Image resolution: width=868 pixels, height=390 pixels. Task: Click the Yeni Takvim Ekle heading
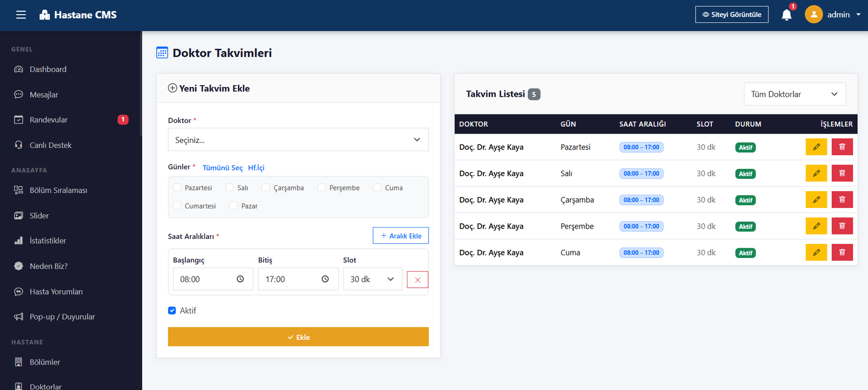click(x=214, y=88)
